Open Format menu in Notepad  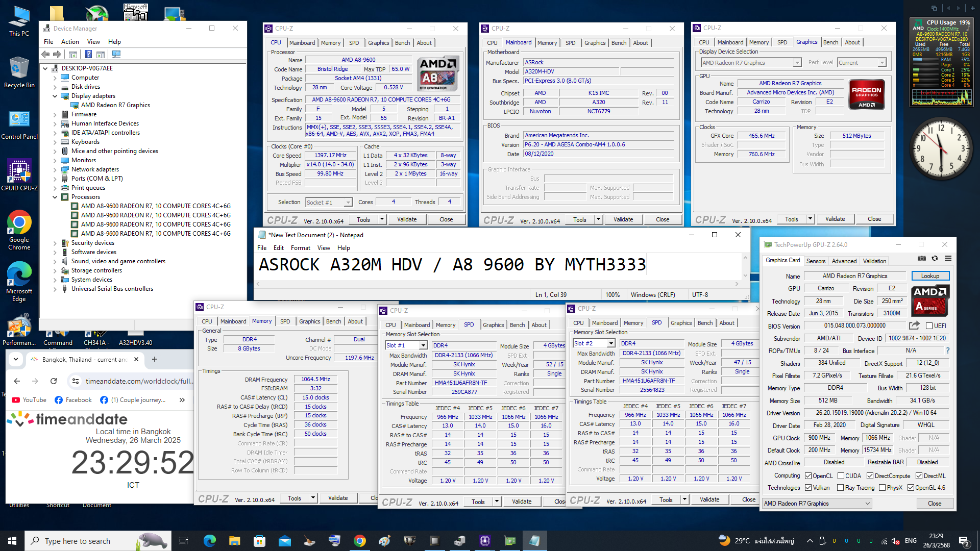[300, 248]
